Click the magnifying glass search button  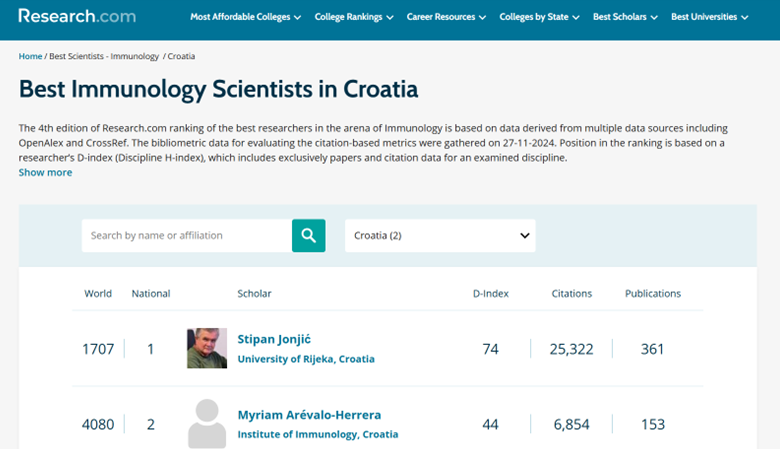[x=308, y=235]
